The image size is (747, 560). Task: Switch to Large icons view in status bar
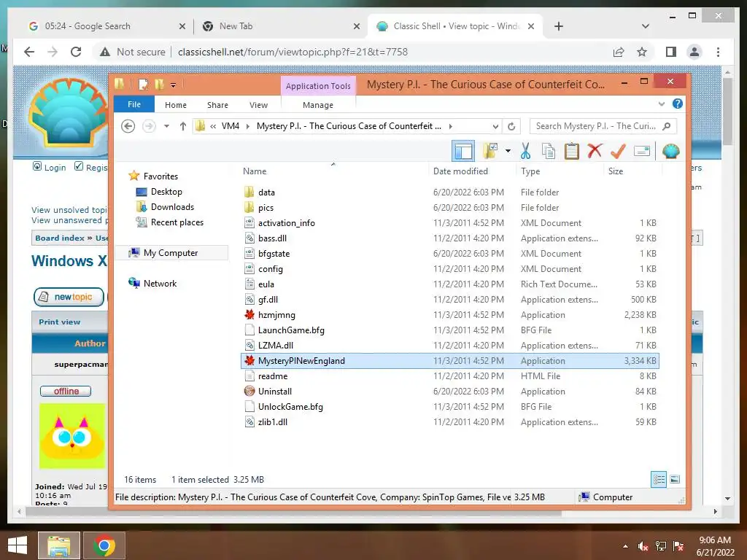pyautogui.click(x=675, y=480)
